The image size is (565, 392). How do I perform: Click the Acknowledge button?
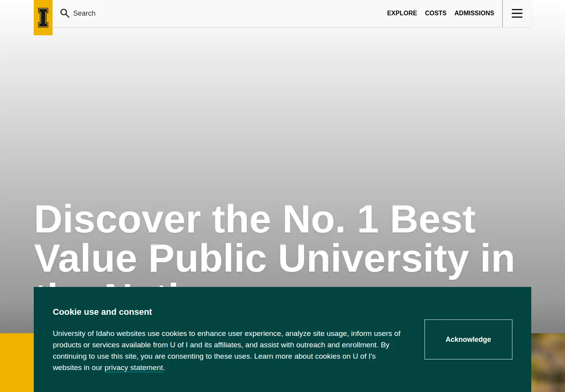coord(468,339)
